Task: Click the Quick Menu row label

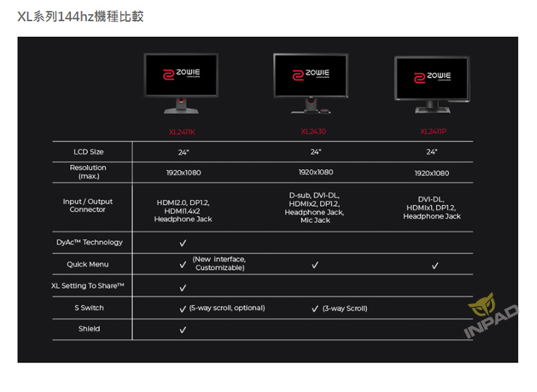Action: click(88, 264)
